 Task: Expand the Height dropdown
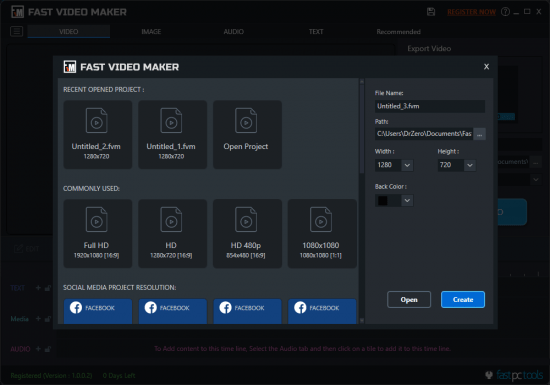pyautogui.click(x=470, y=165)
